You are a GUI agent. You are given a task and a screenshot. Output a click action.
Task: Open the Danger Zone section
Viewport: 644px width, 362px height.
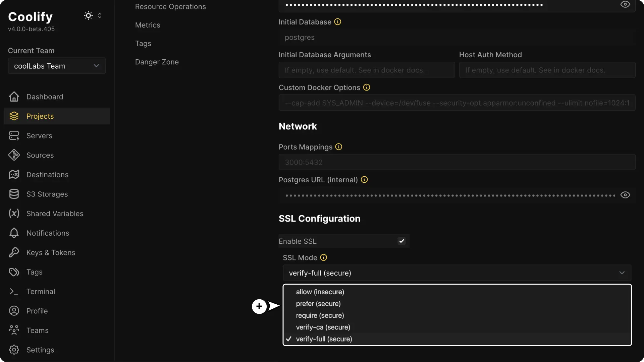tap(157, 62)
